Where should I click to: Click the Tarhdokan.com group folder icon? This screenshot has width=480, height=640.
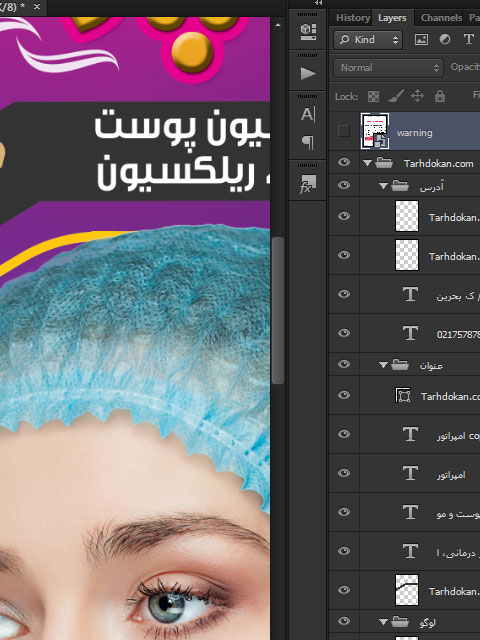[384, 163]
